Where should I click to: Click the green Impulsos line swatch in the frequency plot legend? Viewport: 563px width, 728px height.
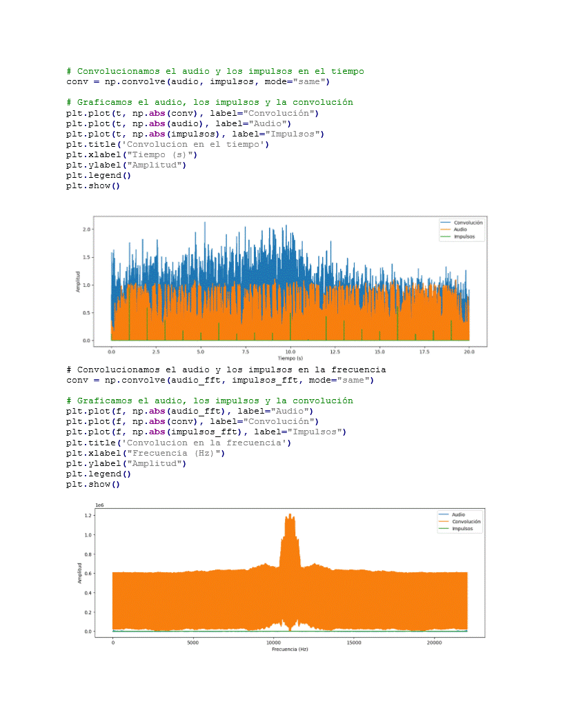tap(444, 529)
